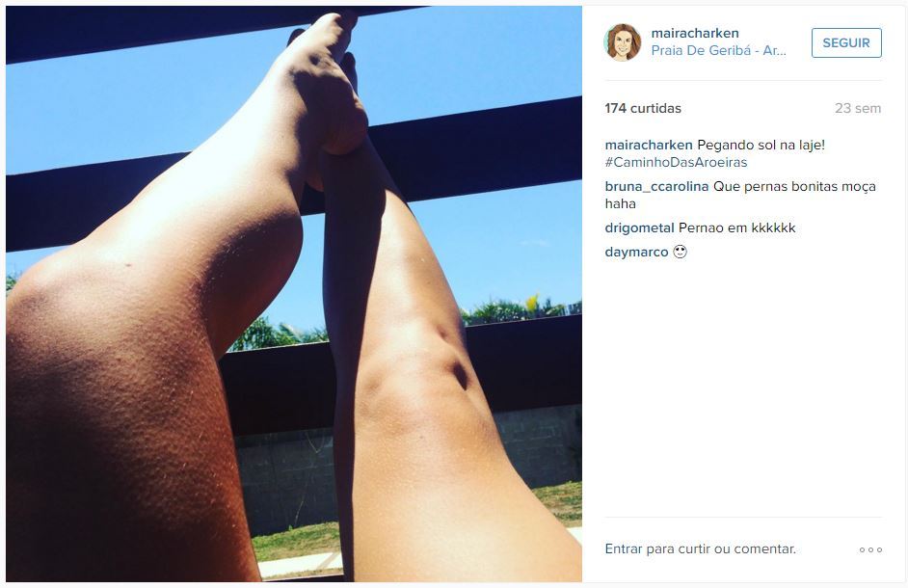The width and height of the screenshot is (908, 588).
Task: Open Praia De Geribá location link
Action: [719, 50]
